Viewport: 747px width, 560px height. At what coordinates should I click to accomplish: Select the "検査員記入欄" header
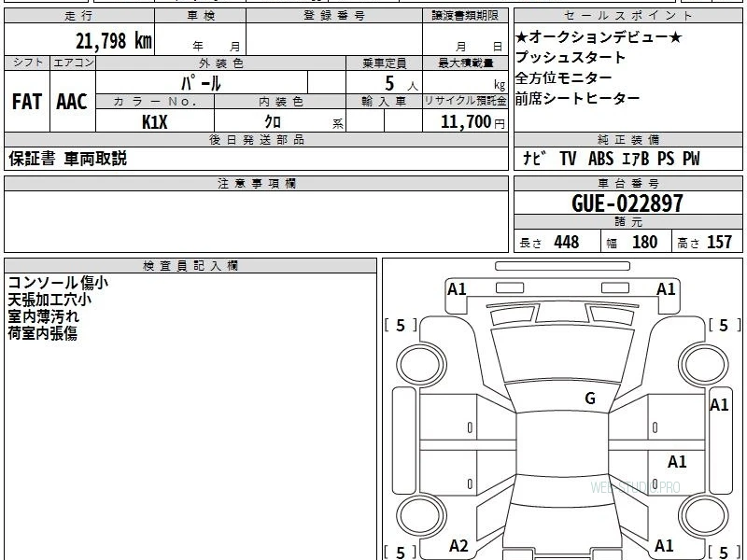(x=190, y=266)
